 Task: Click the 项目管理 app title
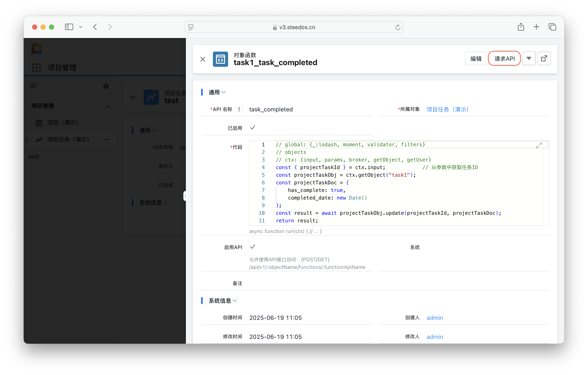click(62, 68)
